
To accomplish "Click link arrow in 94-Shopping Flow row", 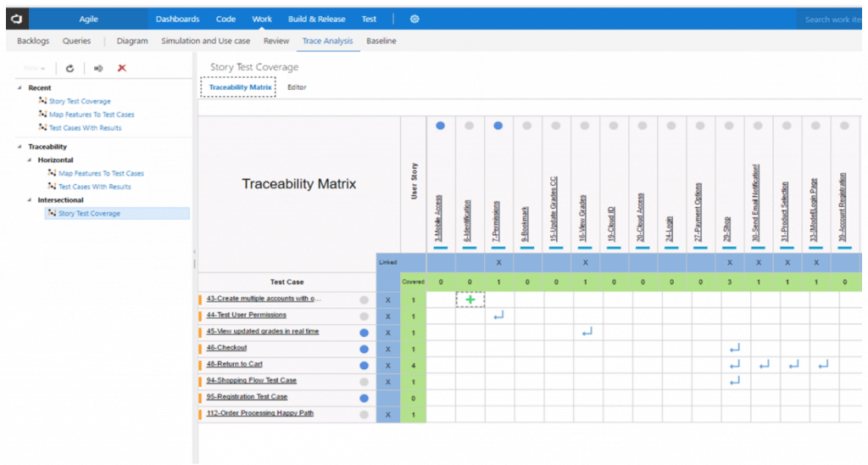I will [x=735, y=381].
